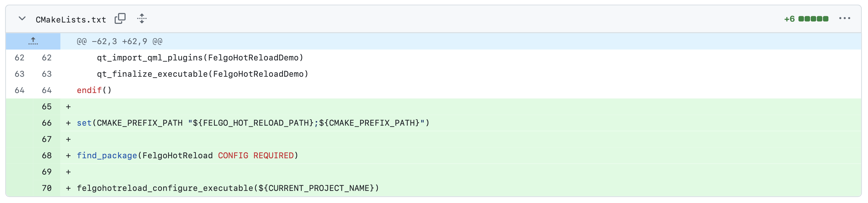Select the CMakeLists.txt file title
Viewport: 868px width, 203px height.
(x=70, y=19)
